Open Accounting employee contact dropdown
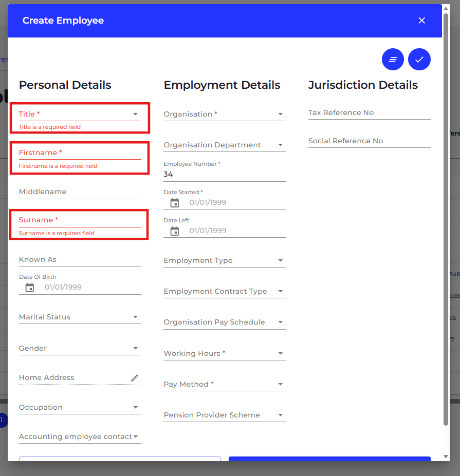 (80, 436)
